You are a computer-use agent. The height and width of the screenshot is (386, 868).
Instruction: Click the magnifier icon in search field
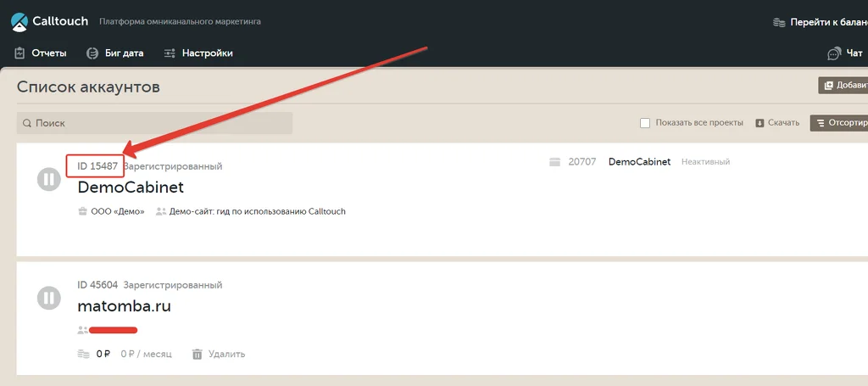26,123
